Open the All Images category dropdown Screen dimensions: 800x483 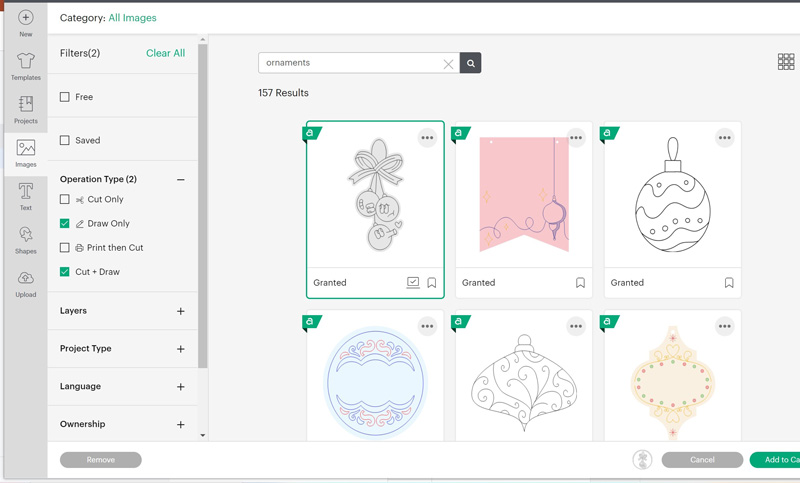click(x=132, y=18)
